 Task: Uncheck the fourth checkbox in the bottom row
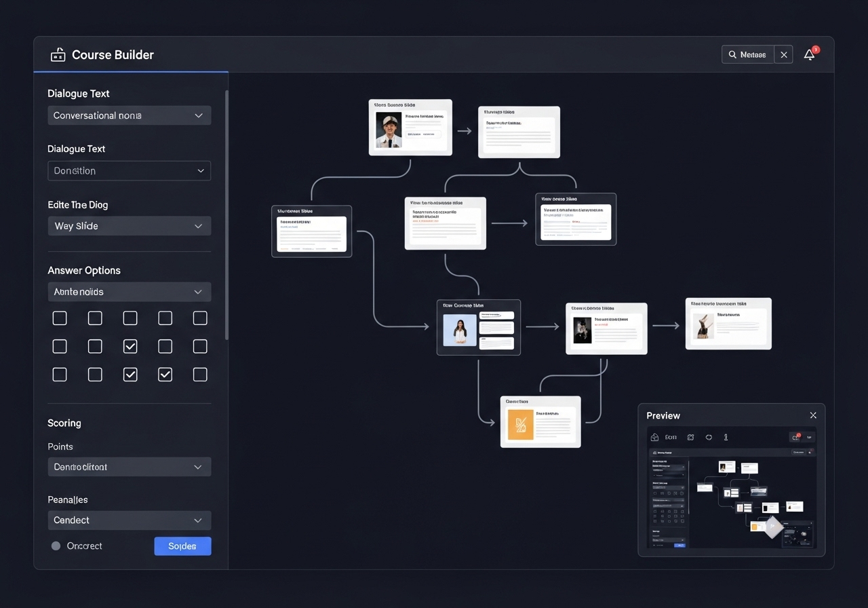(165, 375)
